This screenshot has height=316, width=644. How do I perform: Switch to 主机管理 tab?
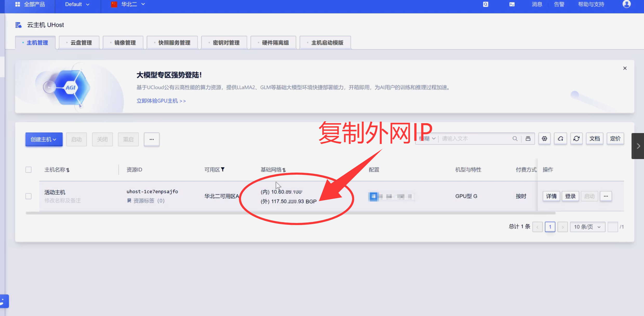point(35,43)
